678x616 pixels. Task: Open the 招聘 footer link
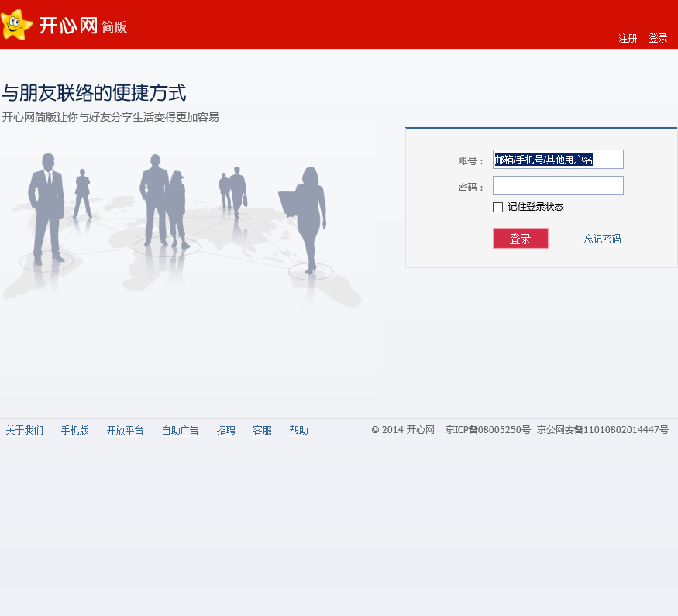pyautogui.click(x=225, y=430)
